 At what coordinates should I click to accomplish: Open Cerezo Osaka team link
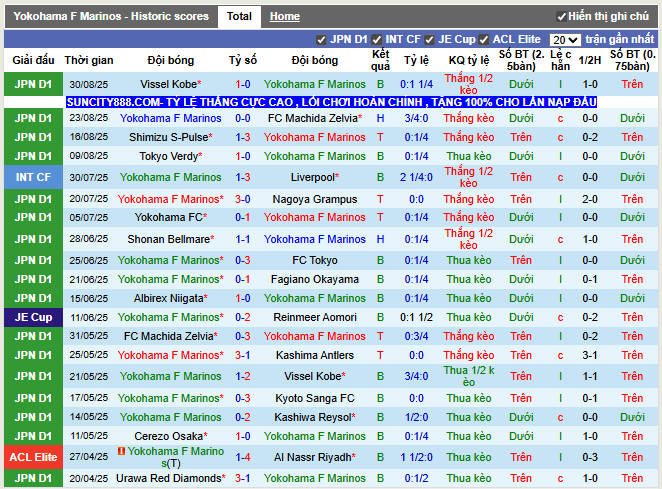click(x=168, y=436)
